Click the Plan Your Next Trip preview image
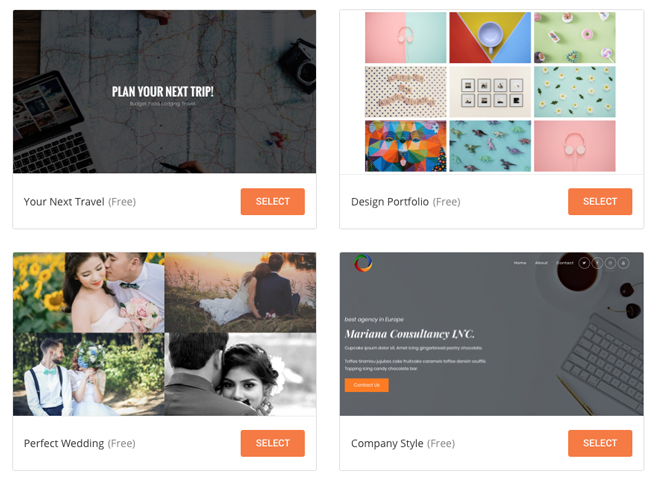The height and width of the screenshot is (482, 660). click(165, 92)
